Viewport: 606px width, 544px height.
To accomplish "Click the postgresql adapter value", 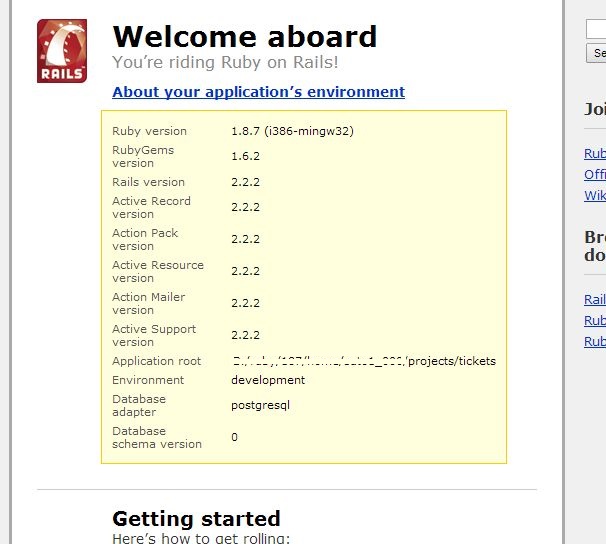I will (x=260, y=406).
